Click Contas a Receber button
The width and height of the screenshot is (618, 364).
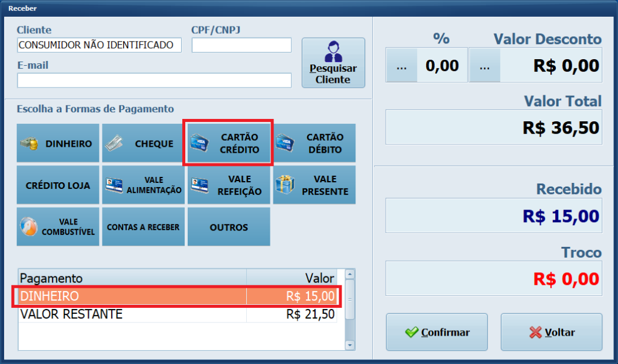[143, 227]
